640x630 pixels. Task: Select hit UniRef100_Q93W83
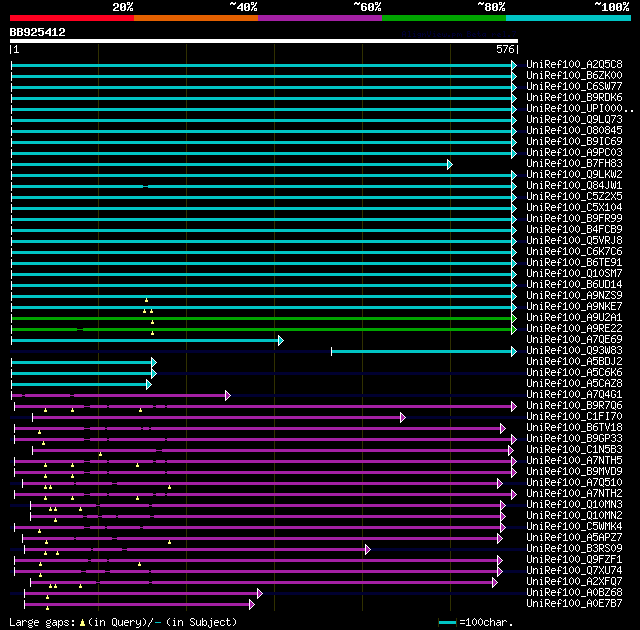(574, 351)
